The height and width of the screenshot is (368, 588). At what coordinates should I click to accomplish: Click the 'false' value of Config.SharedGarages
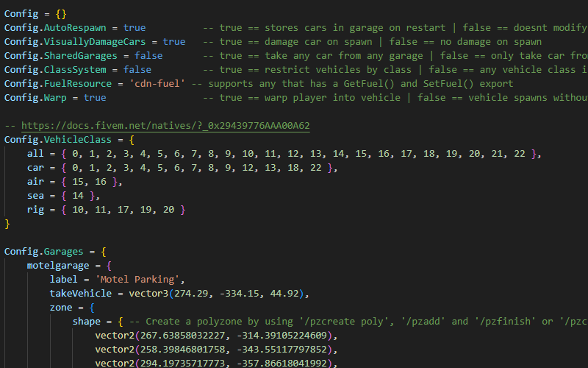[x=148, y=56]
